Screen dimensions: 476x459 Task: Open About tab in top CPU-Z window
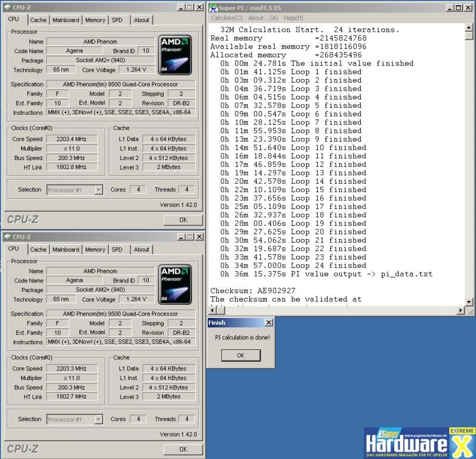point(142,20)
